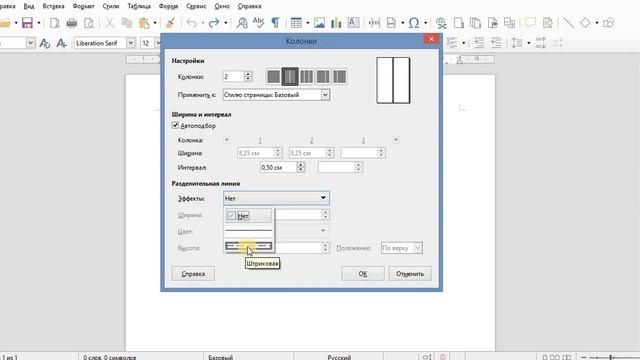
Task: Open the Сервис menu
Action: (x=196, y=6)
